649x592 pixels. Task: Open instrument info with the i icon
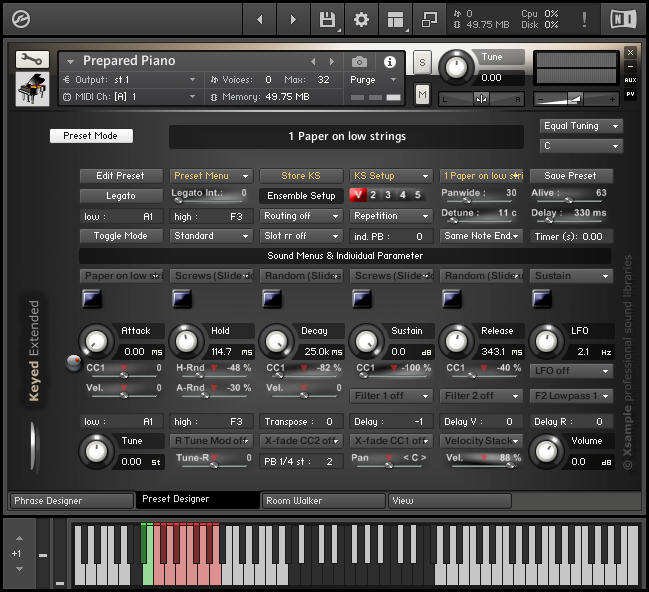tap(389, 62)
